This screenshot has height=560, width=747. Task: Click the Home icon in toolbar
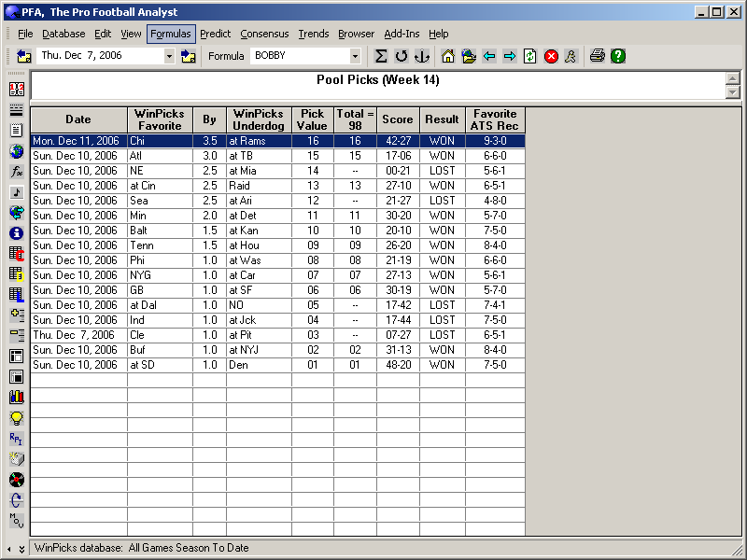tap(448, 56)
